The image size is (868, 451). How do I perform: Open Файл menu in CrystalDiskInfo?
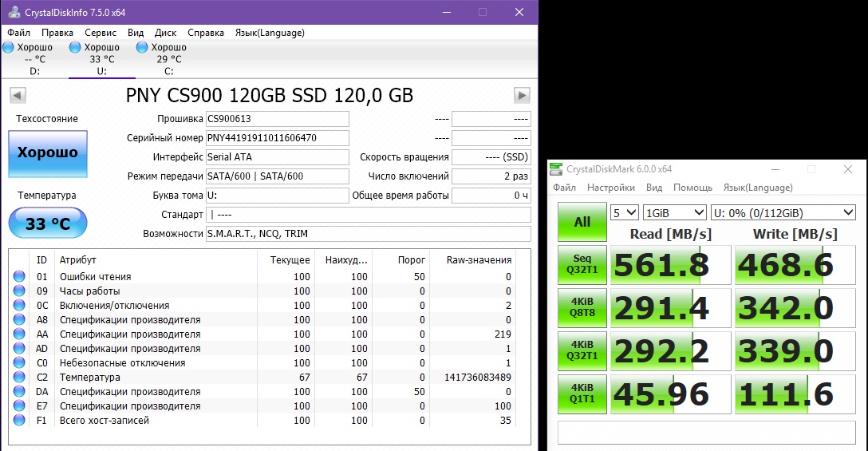pos(19,33)
